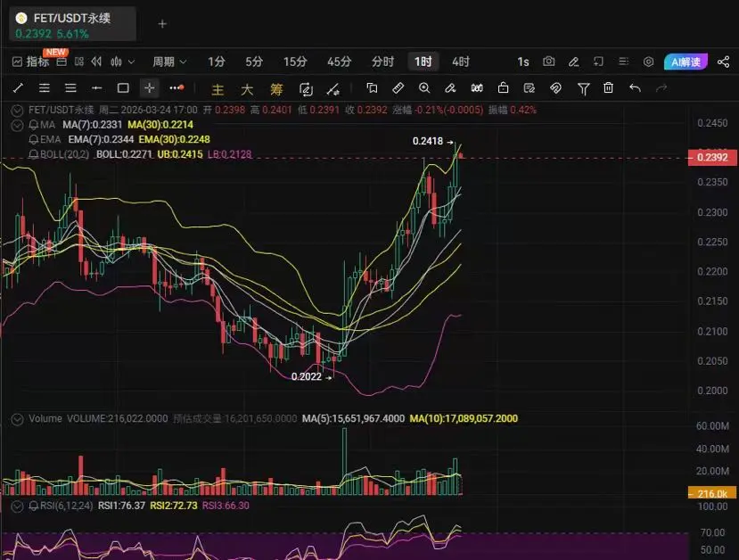This screenshot has height=560, width=739.
Task: Toggle the 筹 chip distribution indicator
Action: click(276, 88)
